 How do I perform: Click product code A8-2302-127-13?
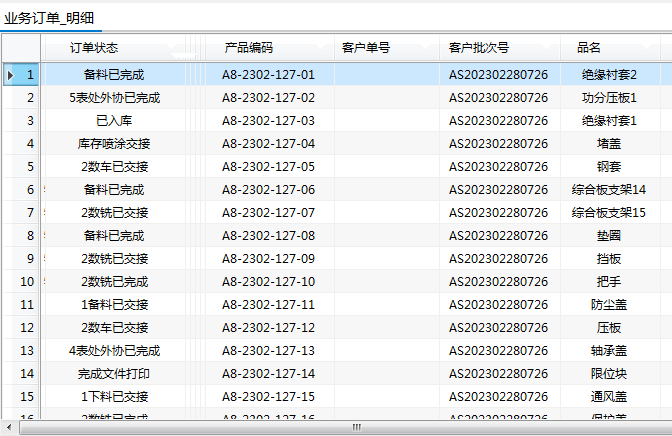(x=268, y=351)
